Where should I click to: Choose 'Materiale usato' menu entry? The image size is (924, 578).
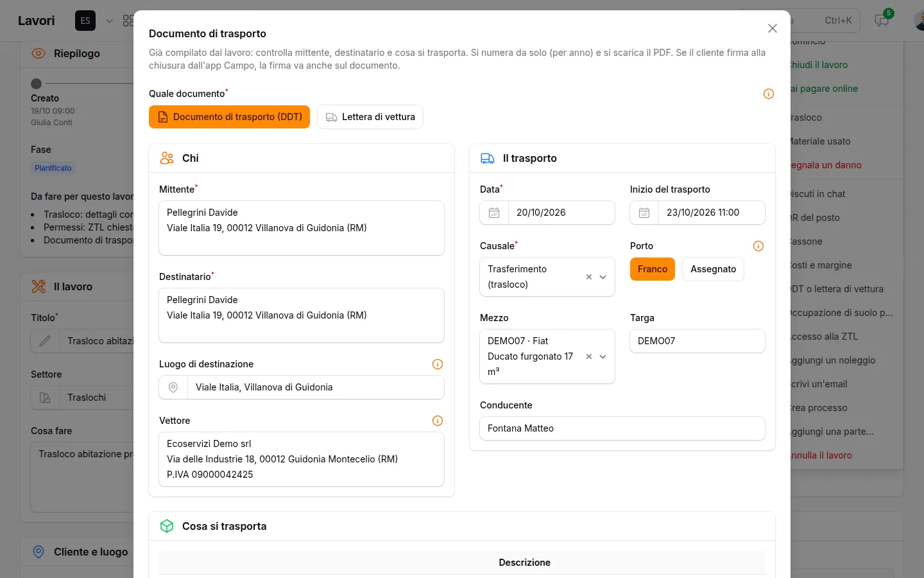821,141
